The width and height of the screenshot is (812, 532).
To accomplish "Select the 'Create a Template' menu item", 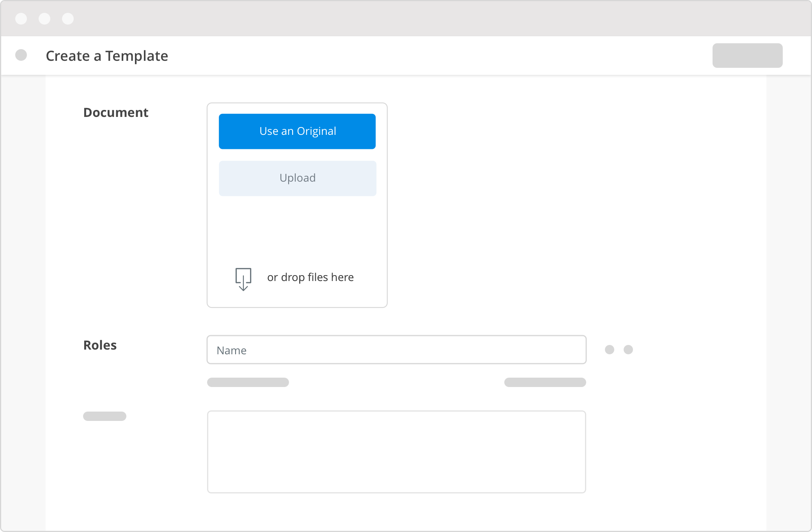I will click(107, 55).
